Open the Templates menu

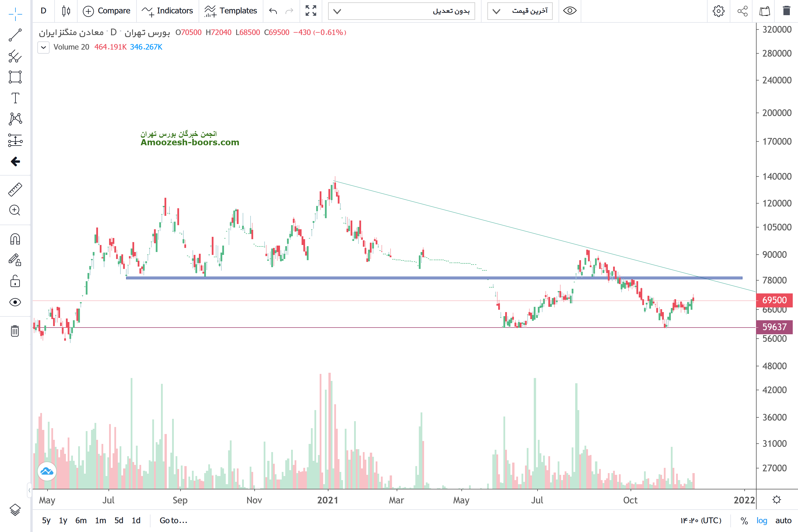[x=231, y=11]
